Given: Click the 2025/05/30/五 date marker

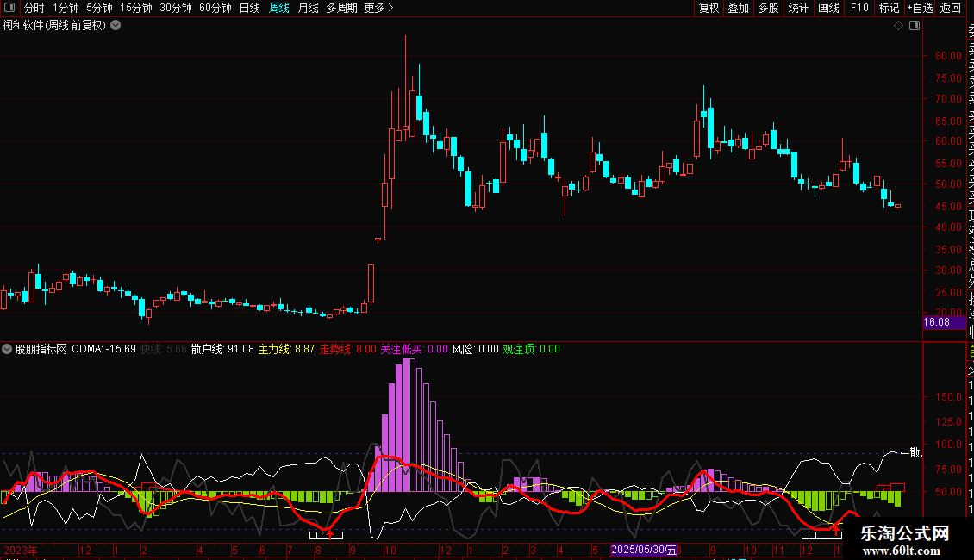Looking at the screenshot, I should point(644,550).
